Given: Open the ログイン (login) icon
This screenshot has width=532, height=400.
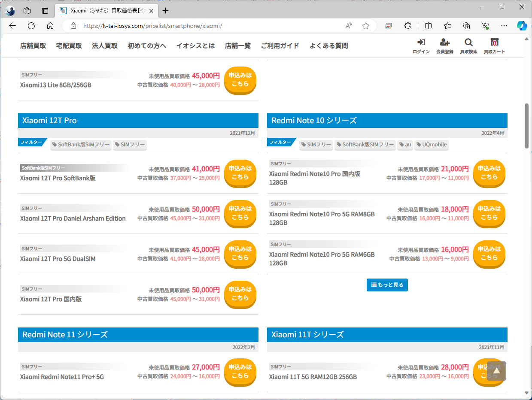Looking at the screenshot, I should 421,45.
